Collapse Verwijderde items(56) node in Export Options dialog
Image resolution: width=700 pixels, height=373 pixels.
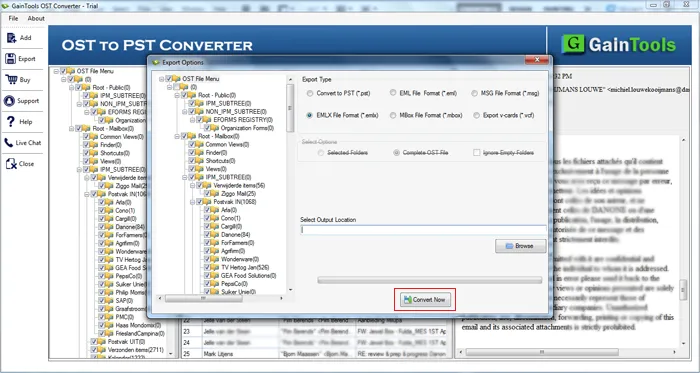(193, 186)
